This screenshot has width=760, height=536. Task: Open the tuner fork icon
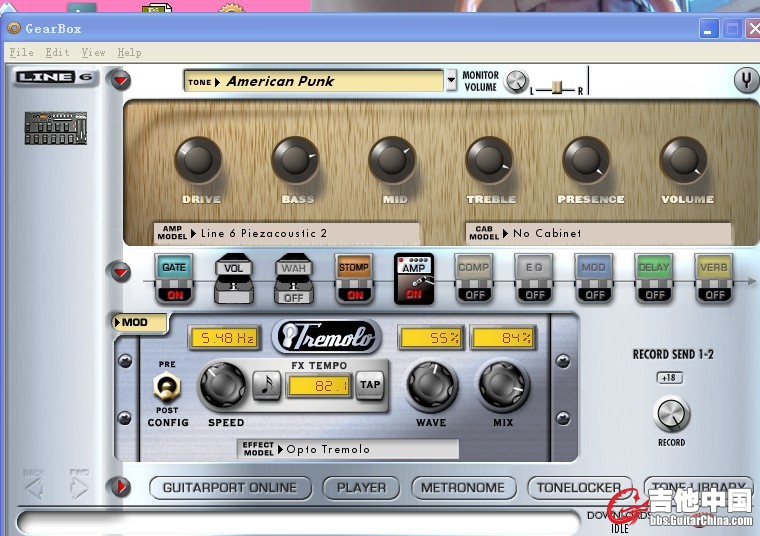746,80
